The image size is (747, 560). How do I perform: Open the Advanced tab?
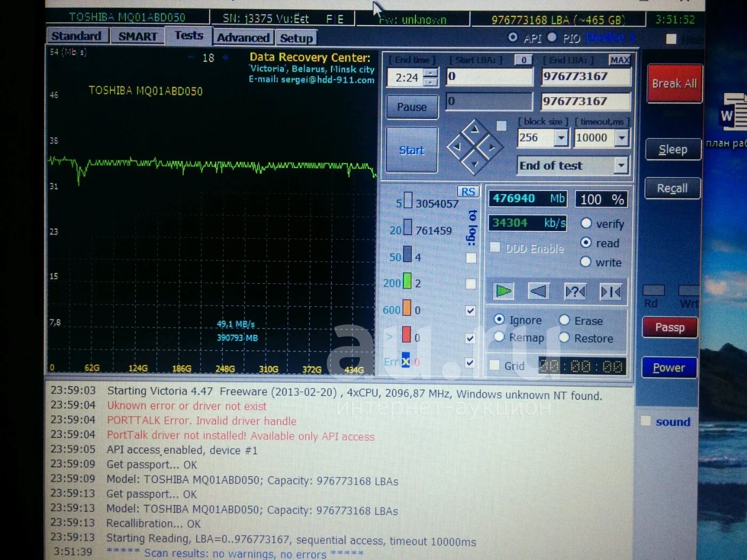[x=243, y=38]
